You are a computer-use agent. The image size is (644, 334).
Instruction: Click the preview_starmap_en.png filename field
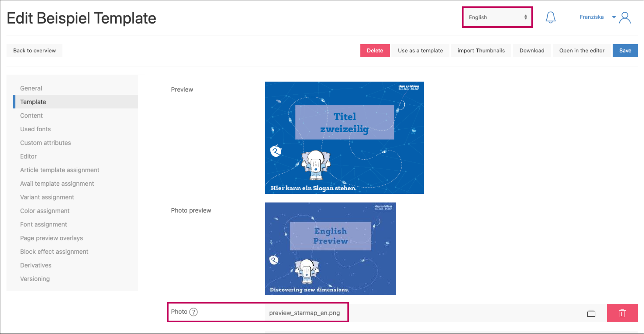pyautogui.click(x=305, y=313)
